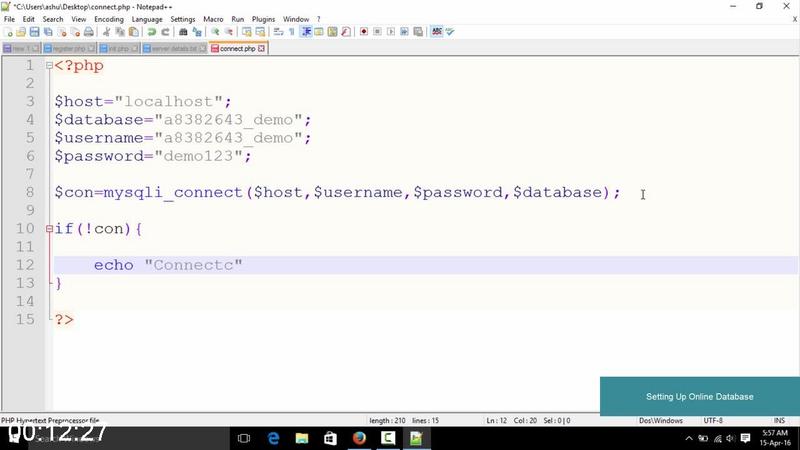Undo last edit with the green Undo arrow
Image resolution: width=800 pixels, height=450 pixels.
pyautogui.click(x=152, y=32)
